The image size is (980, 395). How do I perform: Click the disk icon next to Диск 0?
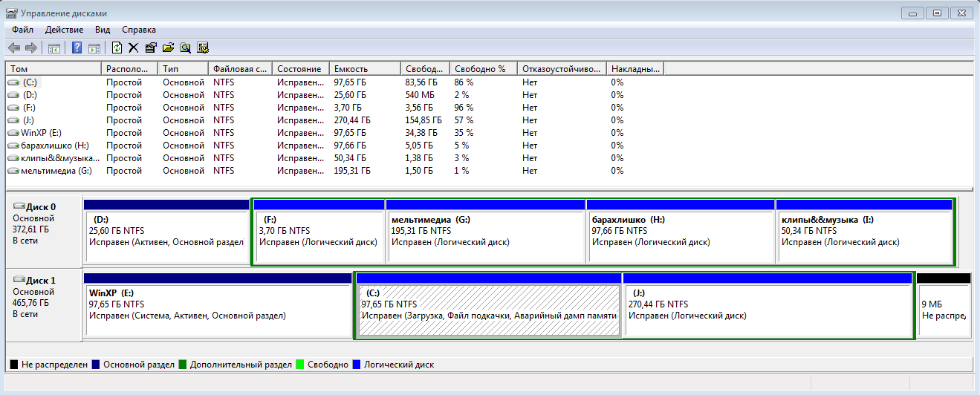(x=19, y=206)
